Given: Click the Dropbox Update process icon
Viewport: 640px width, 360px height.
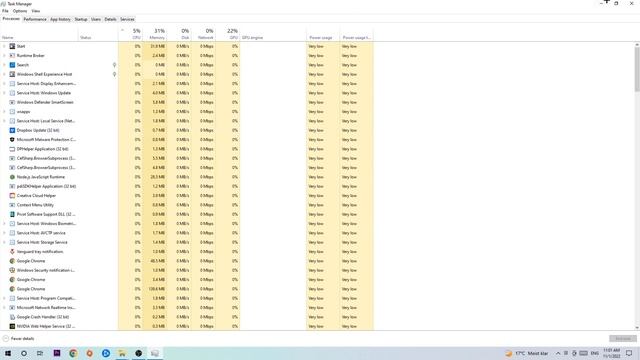Looking at the screenshot, I should pyautogui.click(x=12, y=130).
